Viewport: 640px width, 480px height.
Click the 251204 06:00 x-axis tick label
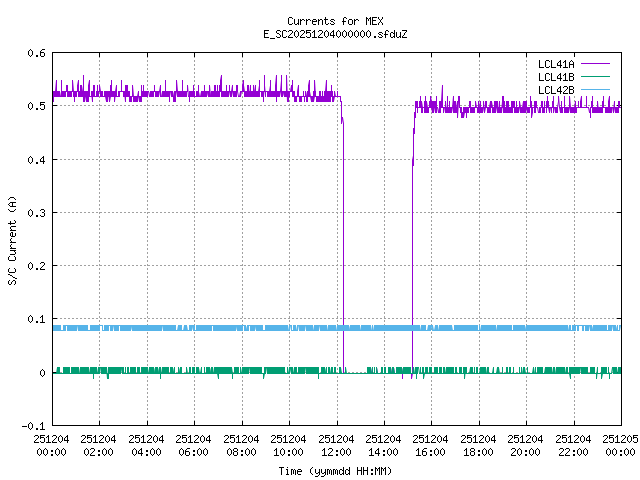pyautogui.click(x=194, y=444)
